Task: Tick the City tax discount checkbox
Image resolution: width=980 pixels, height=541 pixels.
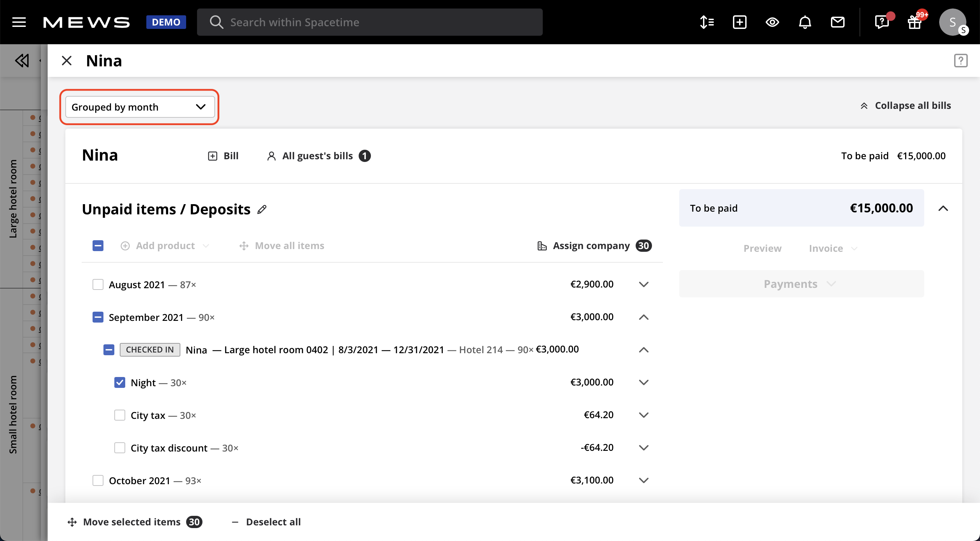Action: click(x=120, y=448)
